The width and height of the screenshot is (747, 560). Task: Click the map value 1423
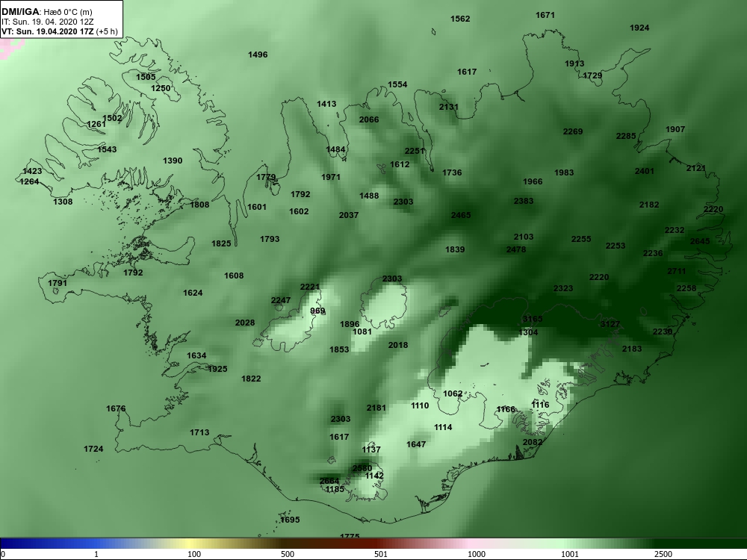click(32, 171)
